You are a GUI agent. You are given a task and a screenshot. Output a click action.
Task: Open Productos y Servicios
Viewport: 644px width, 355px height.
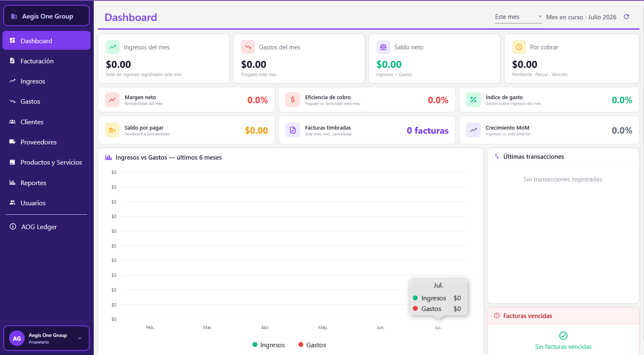pyautogui.click(x=46, y=162)
